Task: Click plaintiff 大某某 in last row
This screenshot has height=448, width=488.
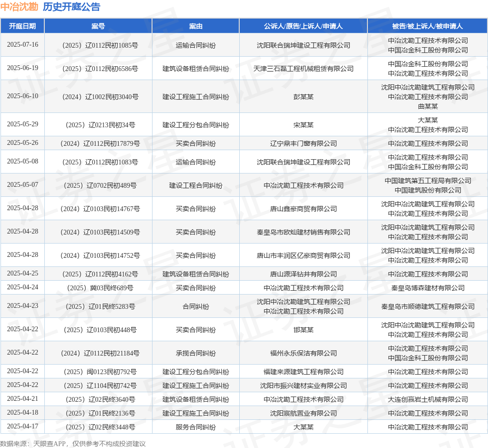Action: pyautogui.click(x=304, y=427)
